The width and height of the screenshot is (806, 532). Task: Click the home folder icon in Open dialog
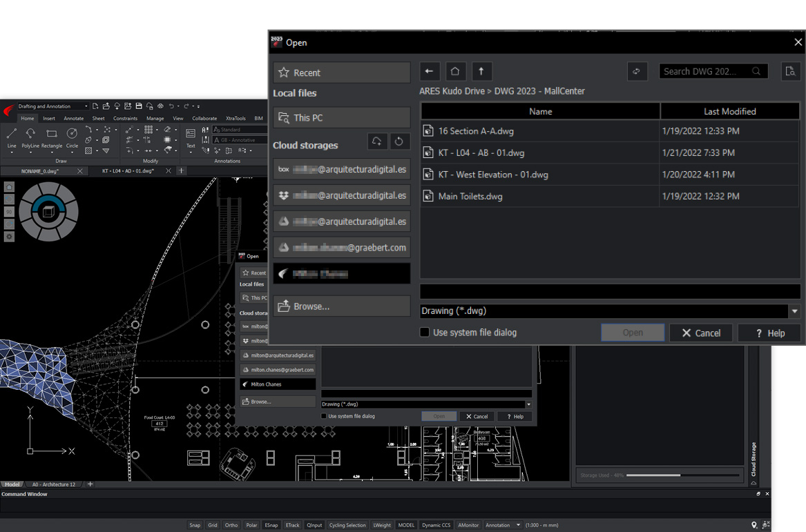coord(455,71)
